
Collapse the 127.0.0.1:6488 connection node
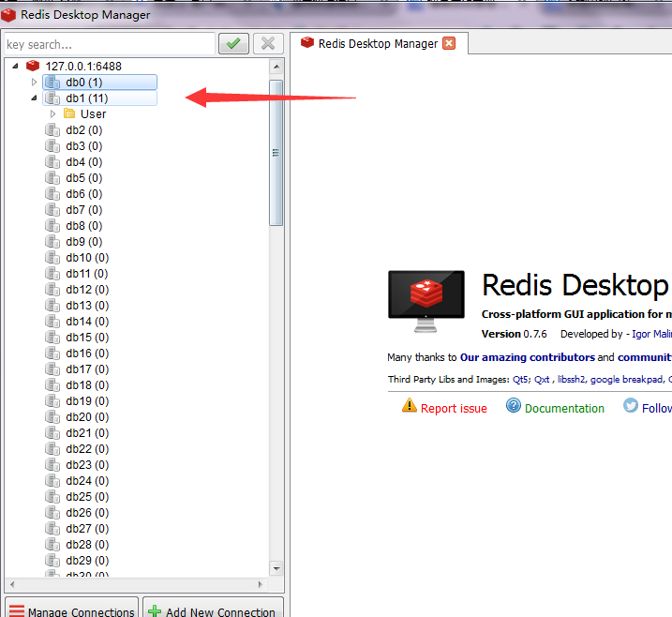click(15, 66)
